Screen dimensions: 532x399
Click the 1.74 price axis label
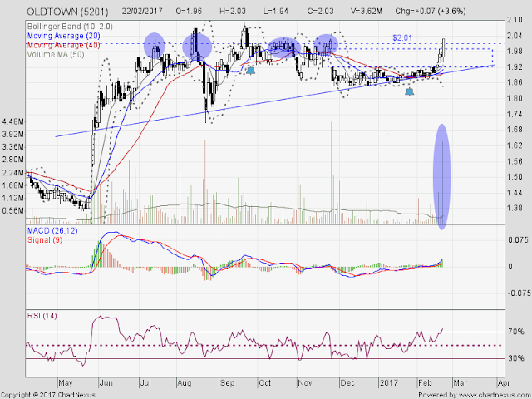515,114
